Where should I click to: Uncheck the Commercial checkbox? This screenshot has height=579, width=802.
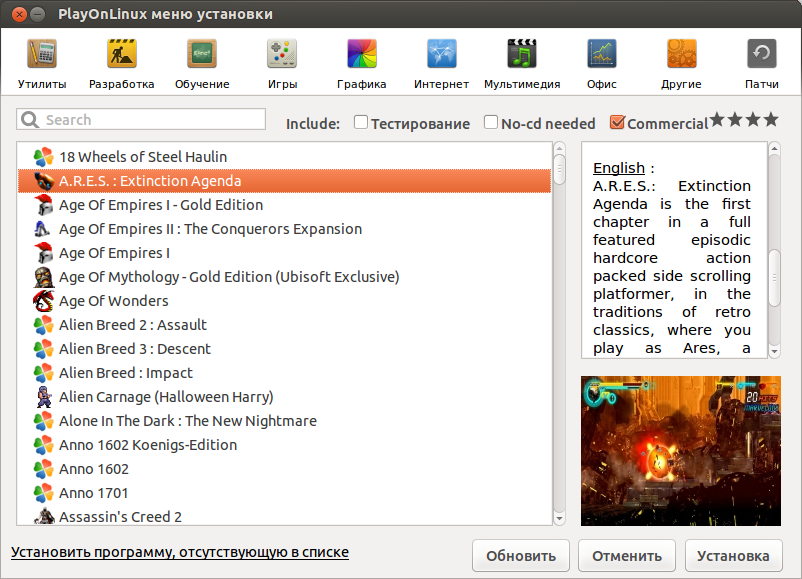click(617, 122)
